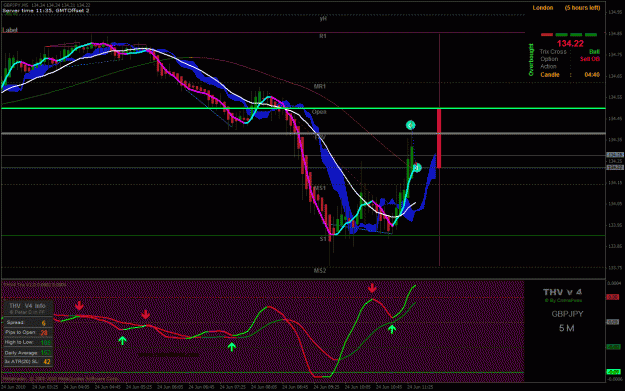Click the red signal bar above 134.22
The image size is (625, 391).
(547, 35)
